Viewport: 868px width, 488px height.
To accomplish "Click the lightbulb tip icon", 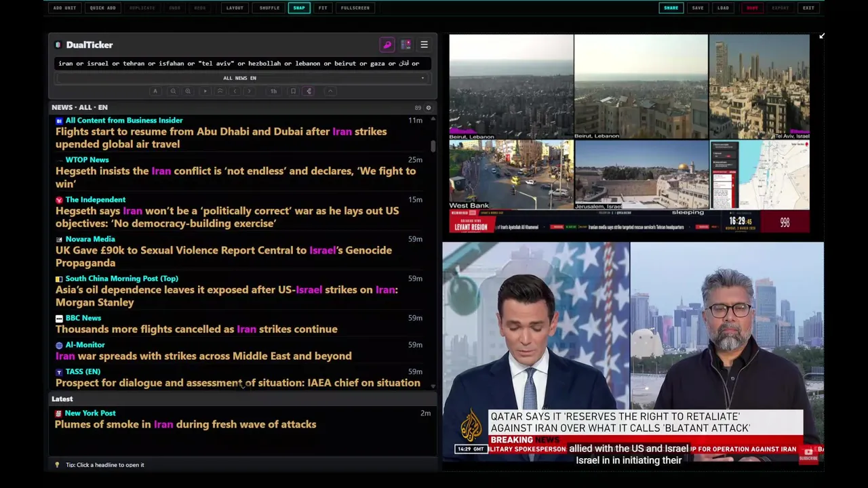I will click(x=57, y=465).
